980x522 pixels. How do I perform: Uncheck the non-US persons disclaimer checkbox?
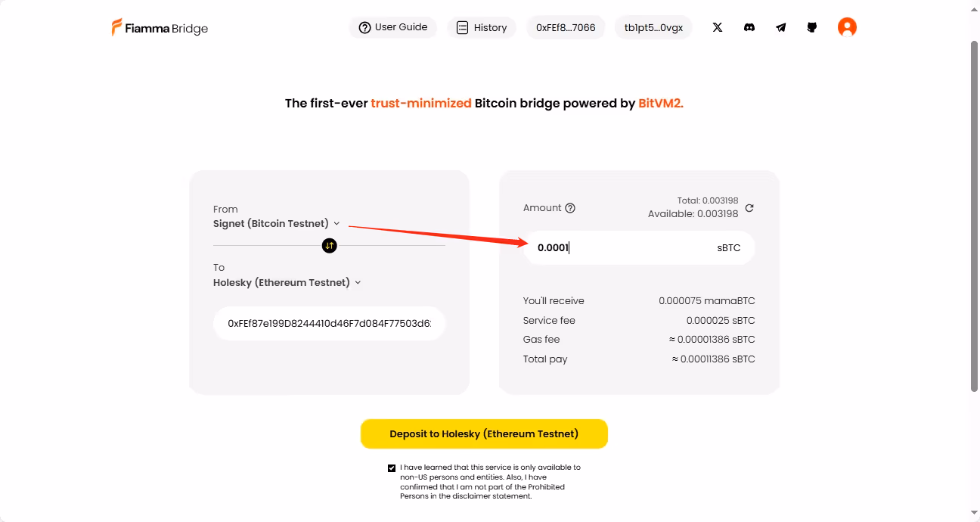click(x=392, y=468)
